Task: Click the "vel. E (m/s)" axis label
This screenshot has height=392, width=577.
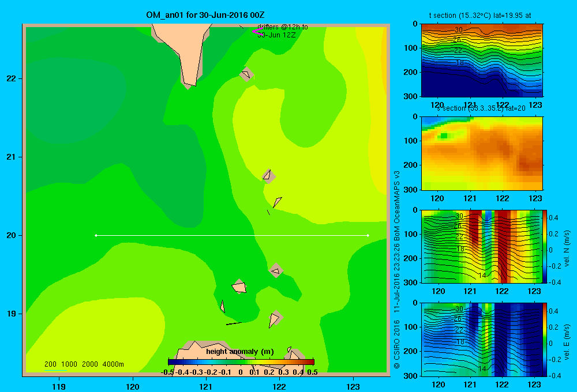Action: coord(567,342)
